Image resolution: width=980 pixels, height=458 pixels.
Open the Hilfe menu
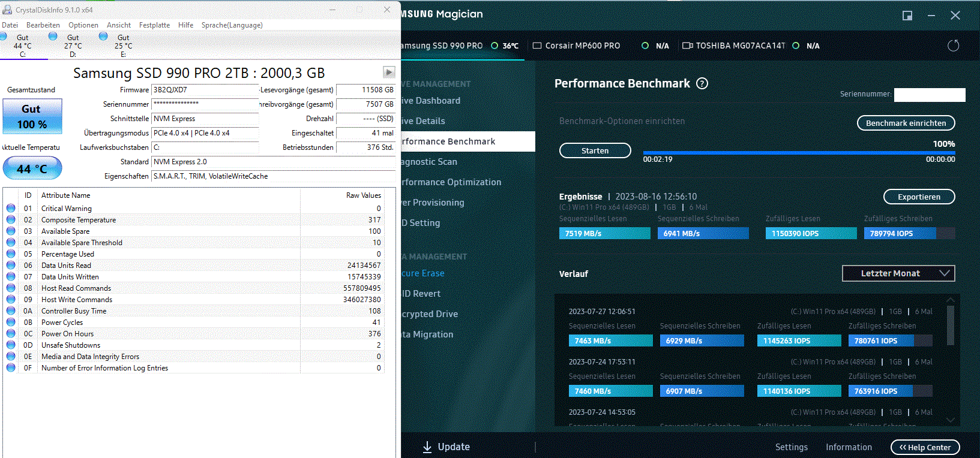tap(186, 25)
